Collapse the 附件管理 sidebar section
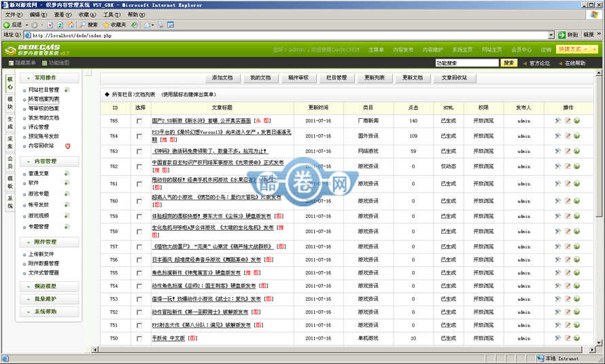605x364 pixels. (50, 242)
